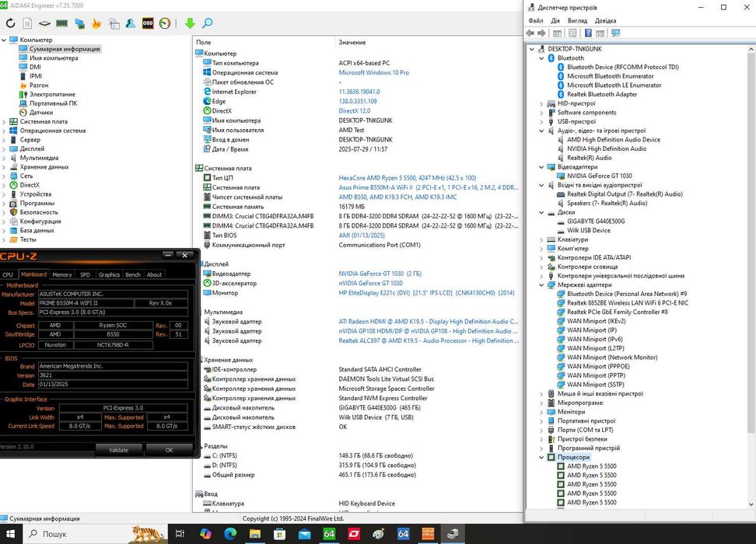Select Датчики in the AIDA64 tree

[41, 113]
